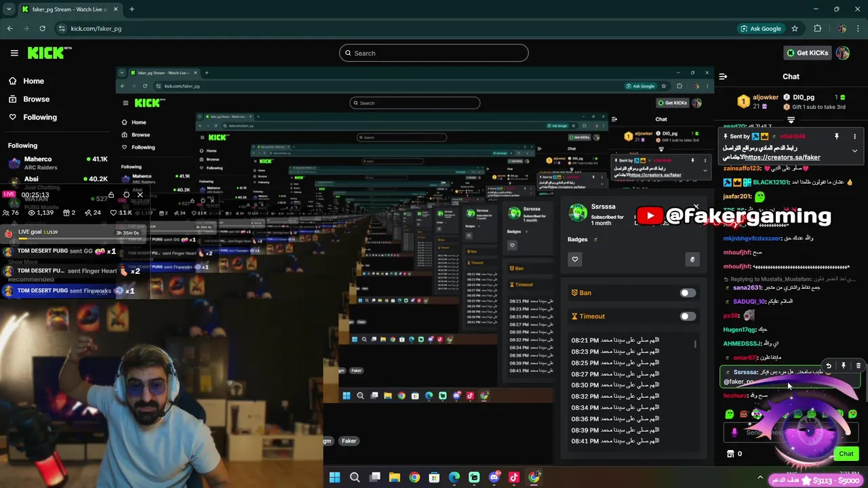Click the microphone icon in chat input
This screenshot has width=868, height=488.
coord(734,432)
